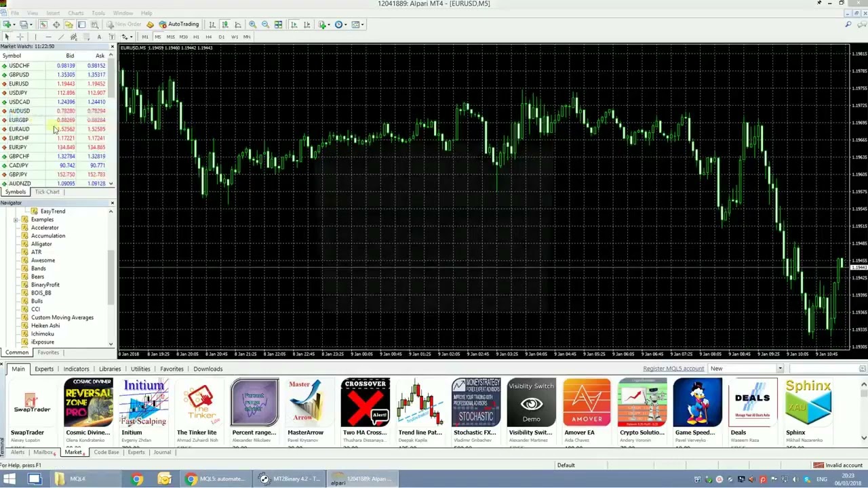Image resolution: width=868 pixels, height=488 pixels.
Task: Switch timeframe to M1
Action: (145, 37)
